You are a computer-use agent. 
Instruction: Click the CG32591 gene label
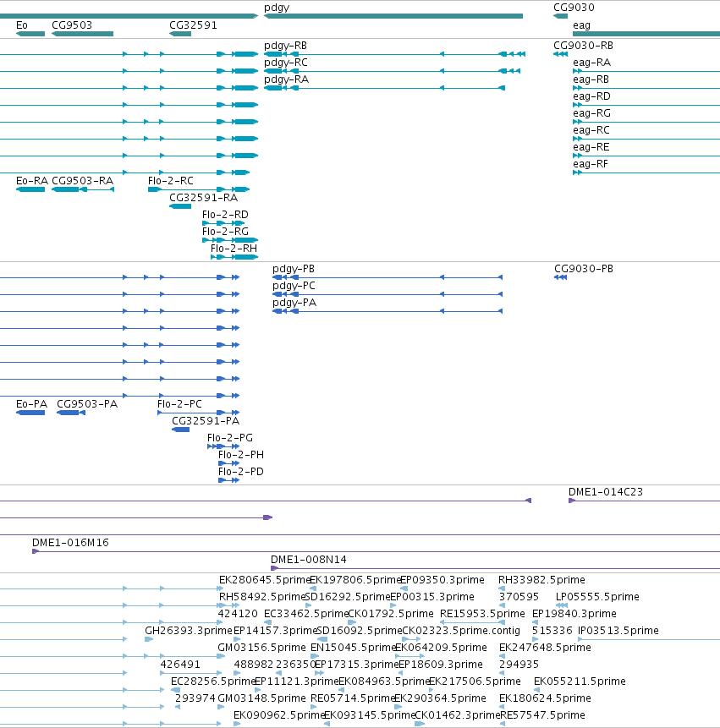[193, 25]
